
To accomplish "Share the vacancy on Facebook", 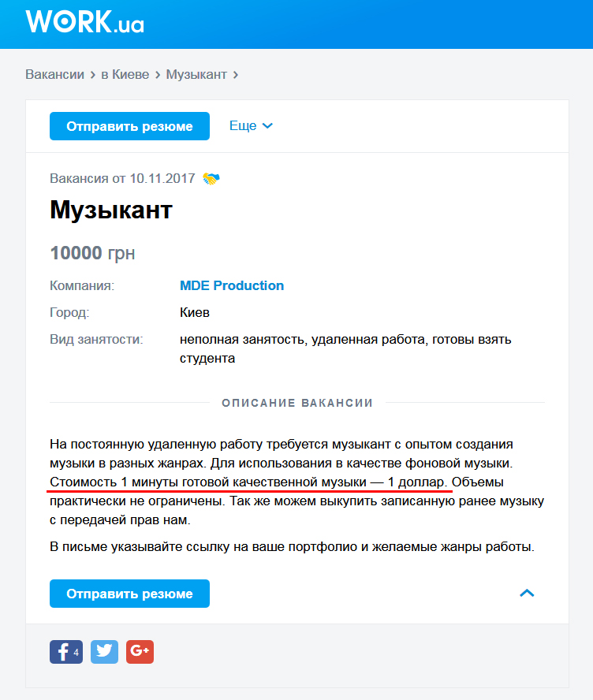I will coord(66,652).
